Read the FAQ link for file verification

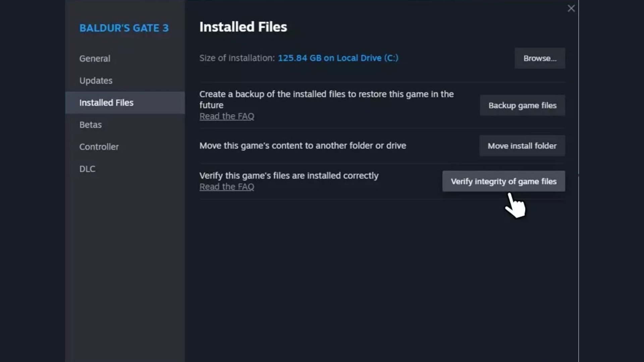pyautogui.click(x=227, y=186)
